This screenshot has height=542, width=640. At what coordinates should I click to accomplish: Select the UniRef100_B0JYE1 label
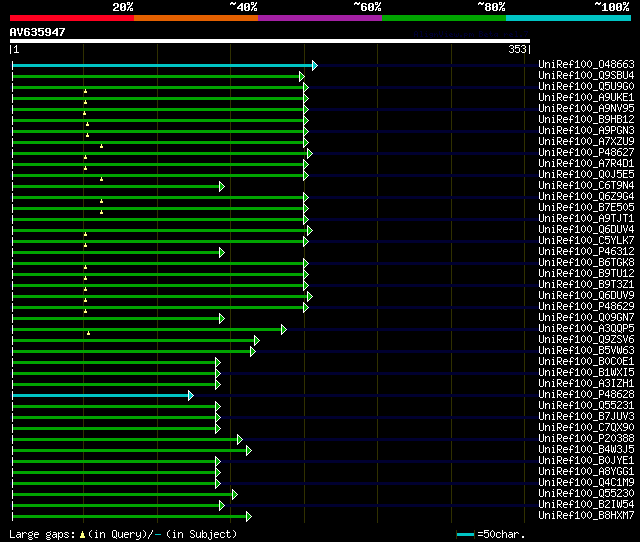pyautogui.click(x=586, y=461)
